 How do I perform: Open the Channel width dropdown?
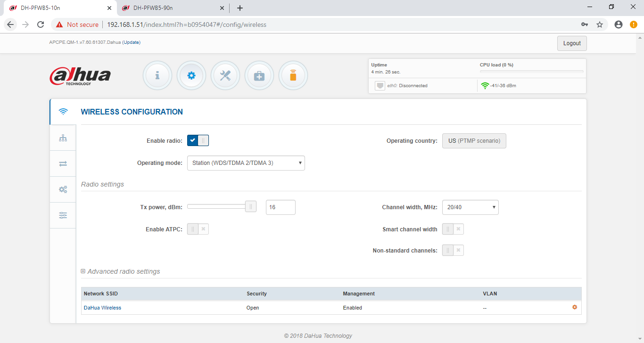pyautogui.click(x=470, y=207)
